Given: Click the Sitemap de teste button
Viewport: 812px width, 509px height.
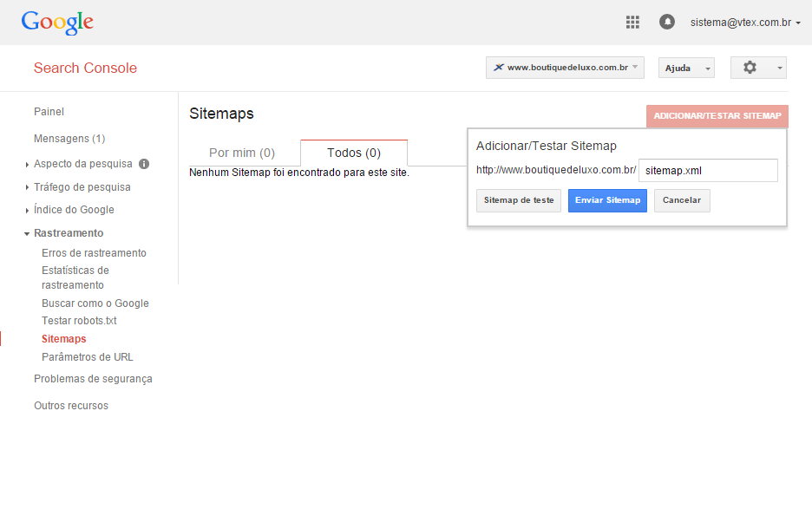Looking at the screenshot, I should pos(519,200).
